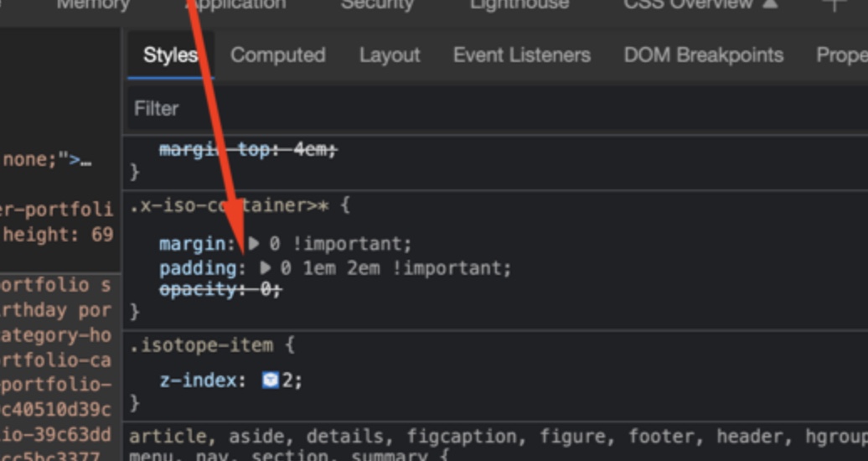Screen dimensions: 868x461
Task: Expand the margin shorthand property triangle
Action: click(255, 245)
